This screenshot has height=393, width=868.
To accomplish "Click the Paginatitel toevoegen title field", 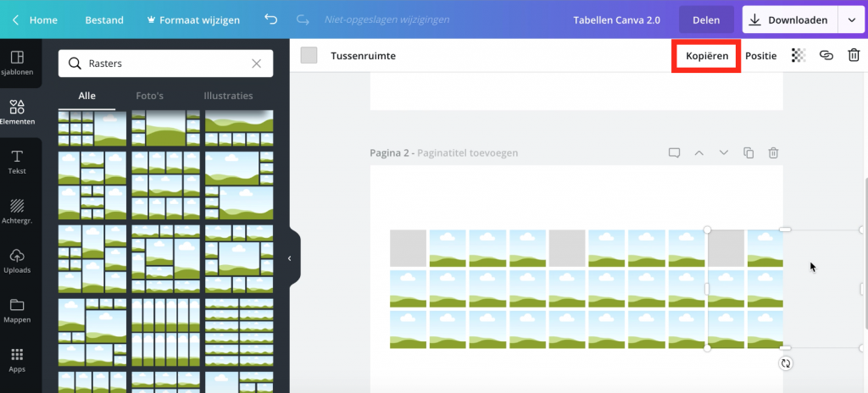I will coord(466,153).
